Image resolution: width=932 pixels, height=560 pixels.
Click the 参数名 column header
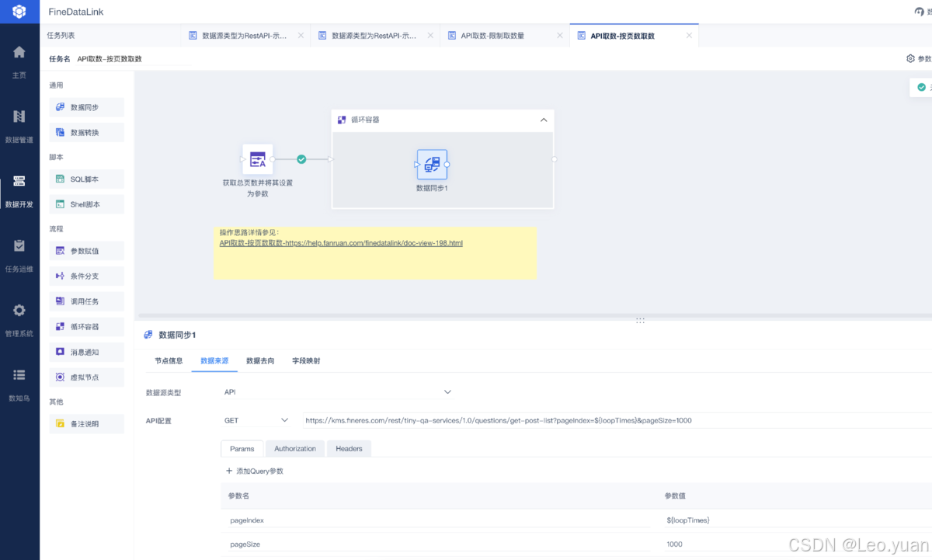pos(238,496)
